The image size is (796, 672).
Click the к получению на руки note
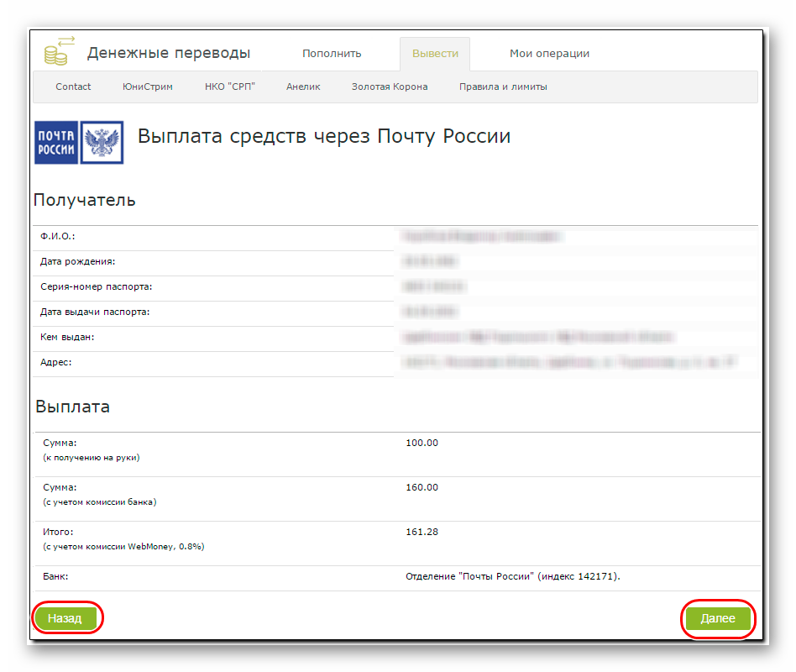[92, 458]
